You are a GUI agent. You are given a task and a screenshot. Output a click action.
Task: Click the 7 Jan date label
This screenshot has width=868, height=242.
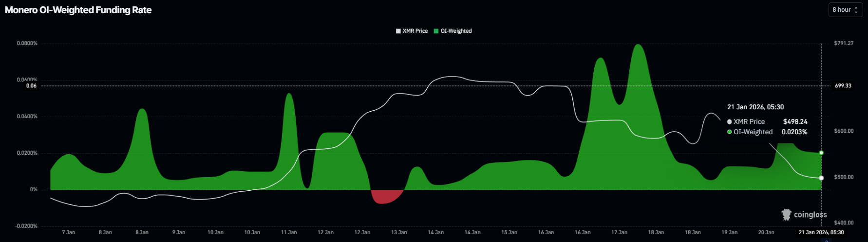pos(69,232)
